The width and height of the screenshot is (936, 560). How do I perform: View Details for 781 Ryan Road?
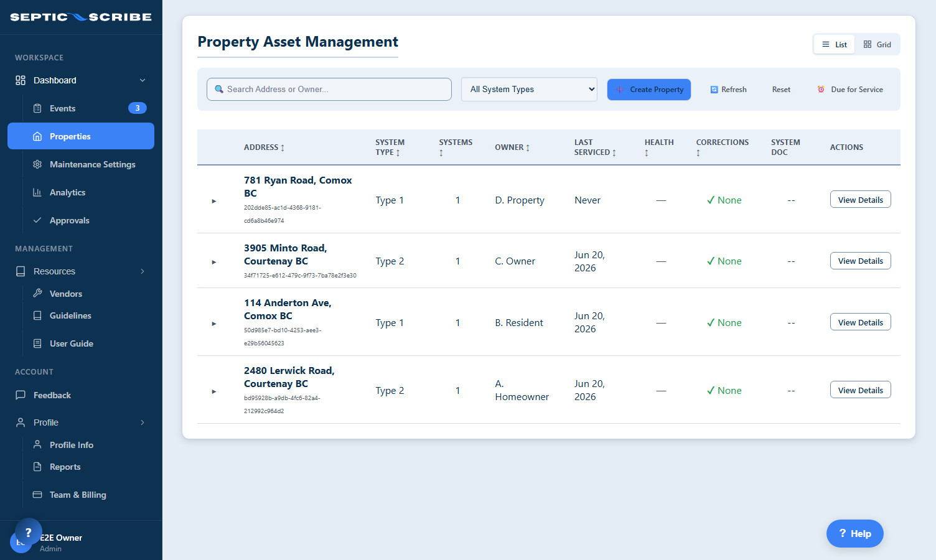[861, 200]
